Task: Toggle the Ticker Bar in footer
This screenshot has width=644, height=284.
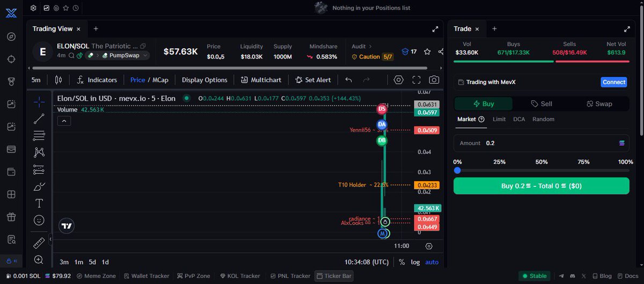Action: pyautogui.click(x=333, y=276)
